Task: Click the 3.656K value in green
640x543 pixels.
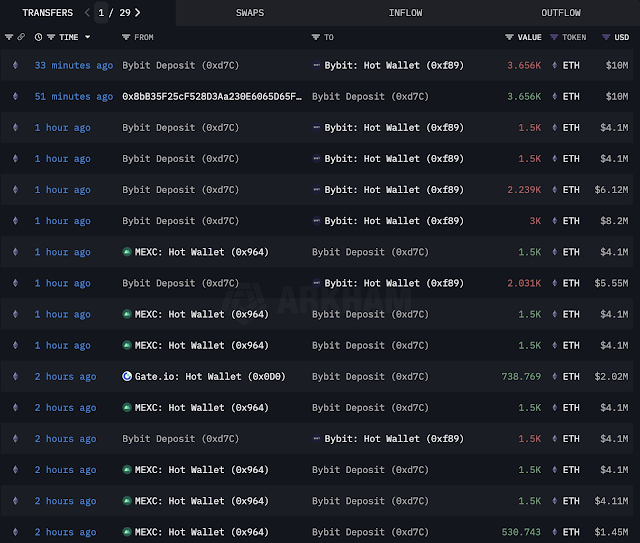Action: [x=524, y=96]
